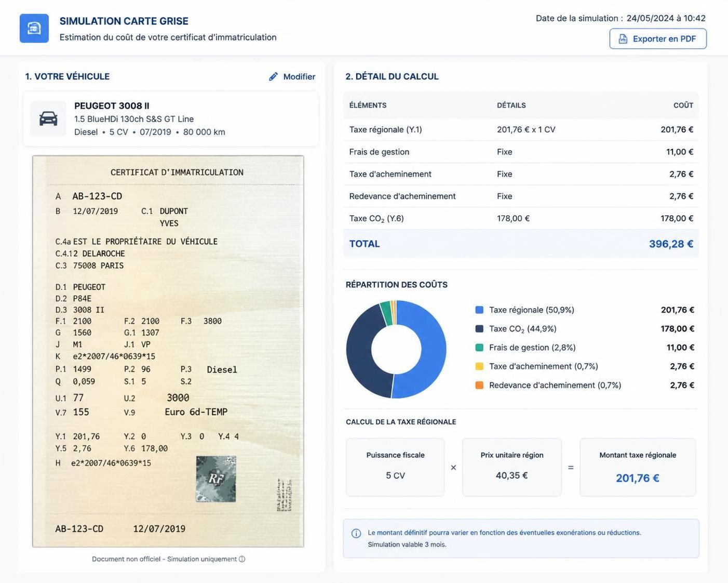The image size is (728, 583).
Task: Click the Taxe CO₂ (44,9%) legend label
Action: click(523, 329)
